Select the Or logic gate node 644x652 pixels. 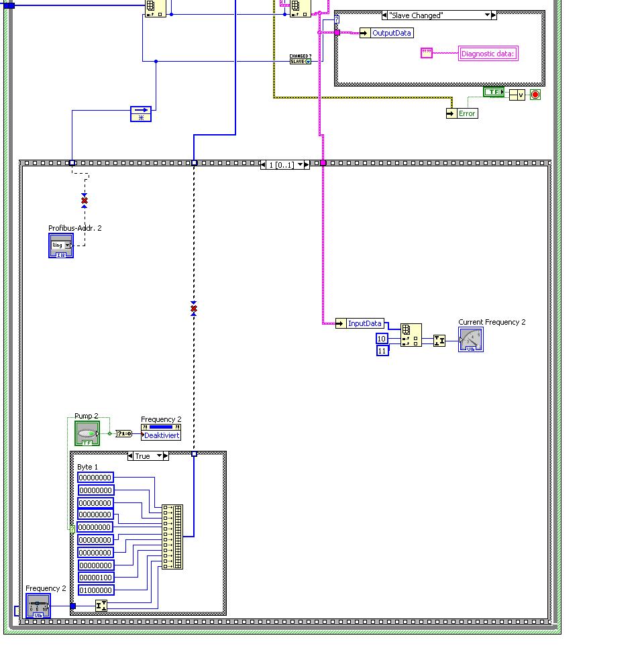tap(517, 95)
